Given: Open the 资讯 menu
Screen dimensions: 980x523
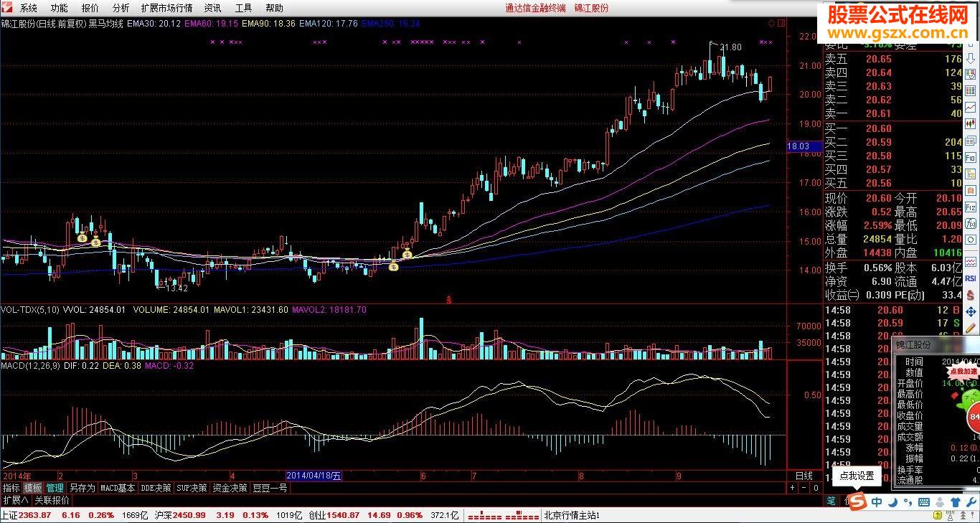Looking at the screenshot, I should pyautogui.click(x=212, y=8).
